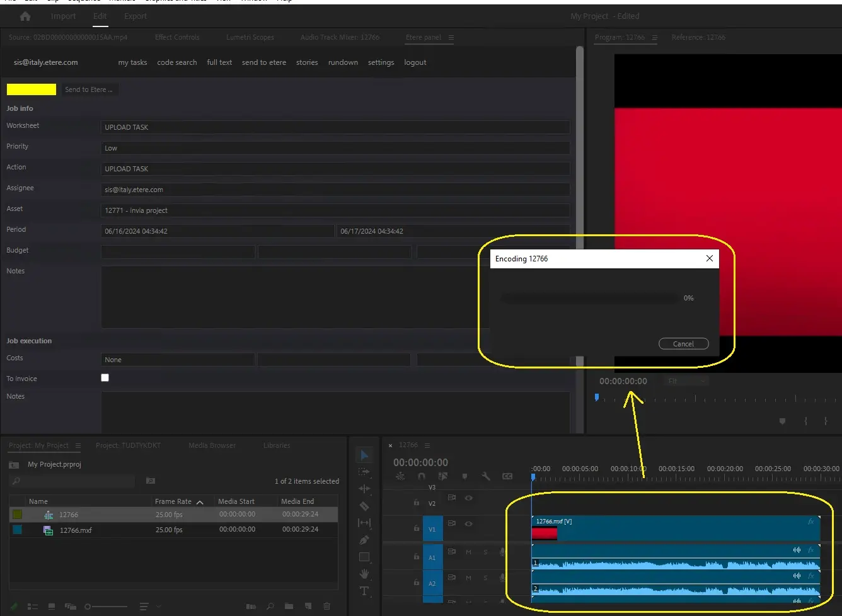
Task: Mute audio track A1
Action: (x=468, y=552)
